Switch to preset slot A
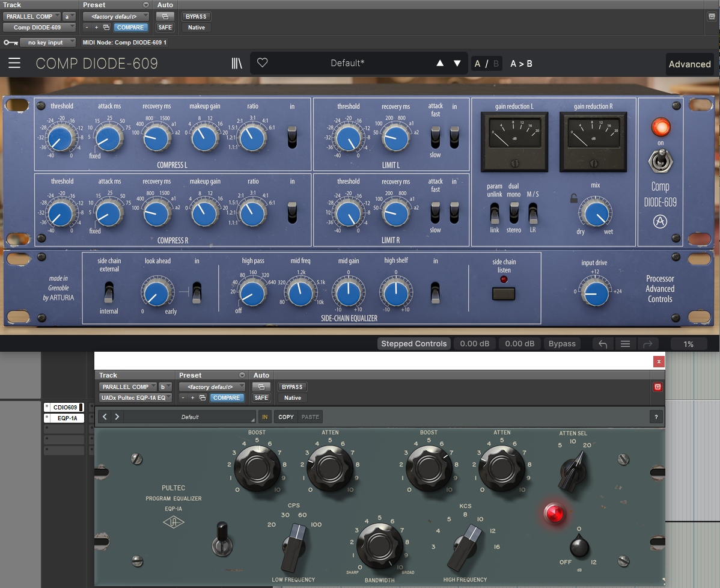This screenshot has height=588, width=720. 478,63
